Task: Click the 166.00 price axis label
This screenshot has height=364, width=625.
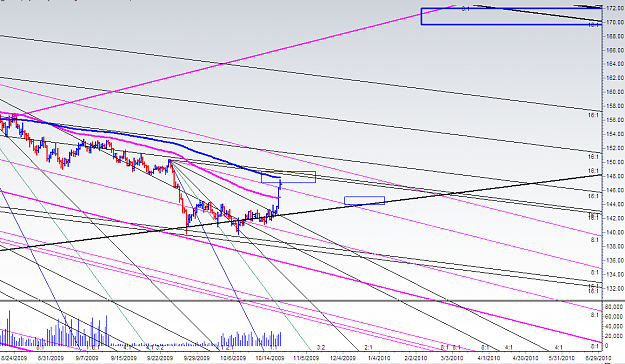Action: coord(615,50)
